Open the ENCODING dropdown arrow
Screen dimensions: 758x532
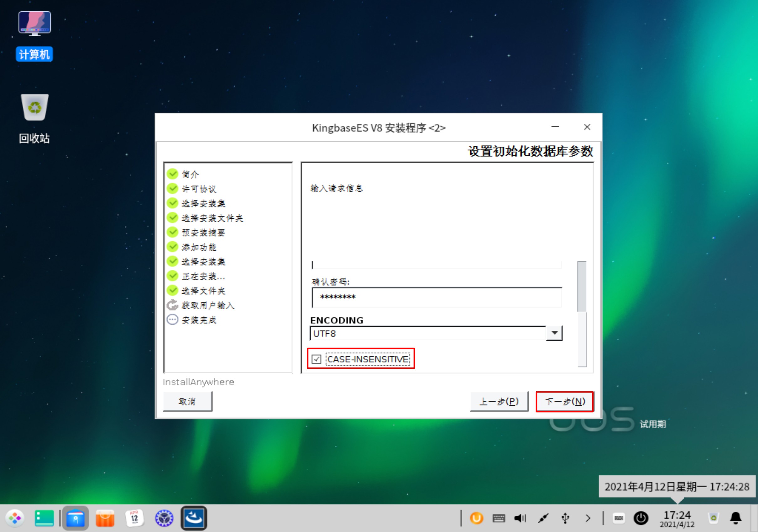554,333
